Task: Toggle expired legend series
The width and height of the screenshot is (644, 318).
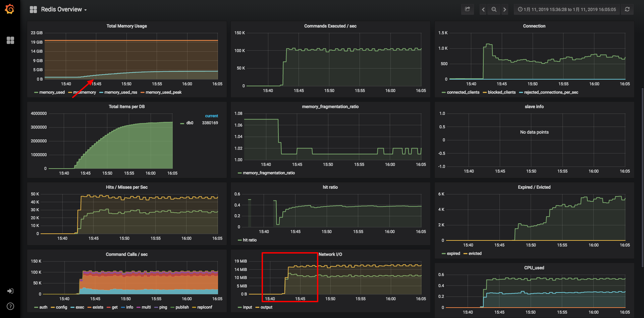Action: [x=453, y=254]
